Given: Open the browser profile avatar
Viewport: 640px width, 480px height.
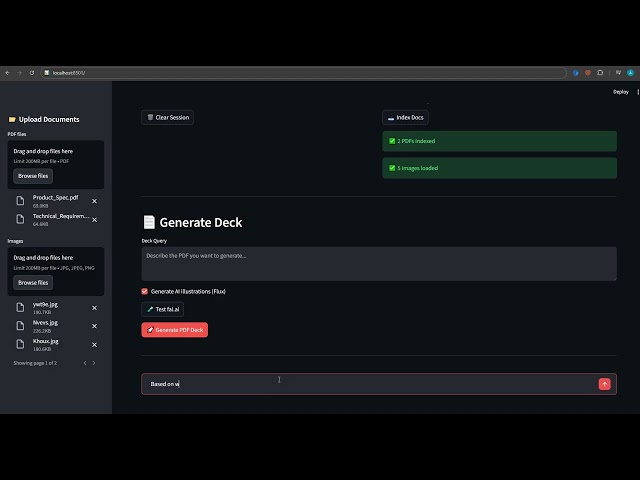Looking at the screenshot, I should click(x=631, y=73).
